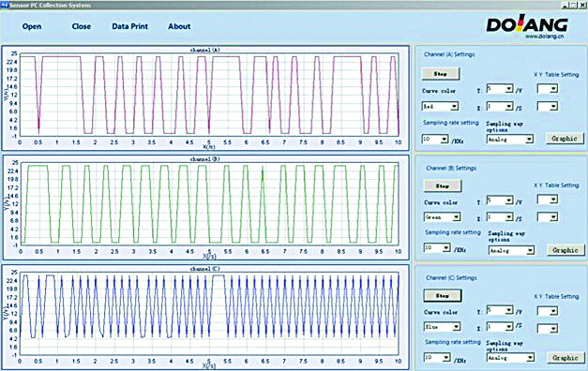
Task: Click the www.dolang.cn link text
Action: 544,37
